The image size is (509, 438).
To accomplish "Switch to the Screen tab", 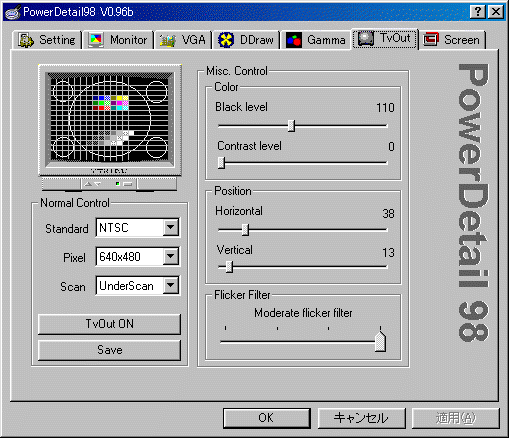I will coord(452,40).
